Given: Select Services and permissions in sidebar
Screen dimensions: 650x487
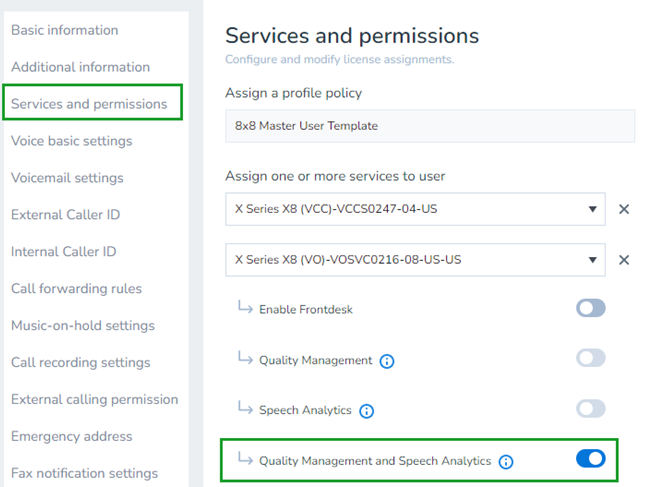Looking at the screenshot, I should click(x=89, y=104).
